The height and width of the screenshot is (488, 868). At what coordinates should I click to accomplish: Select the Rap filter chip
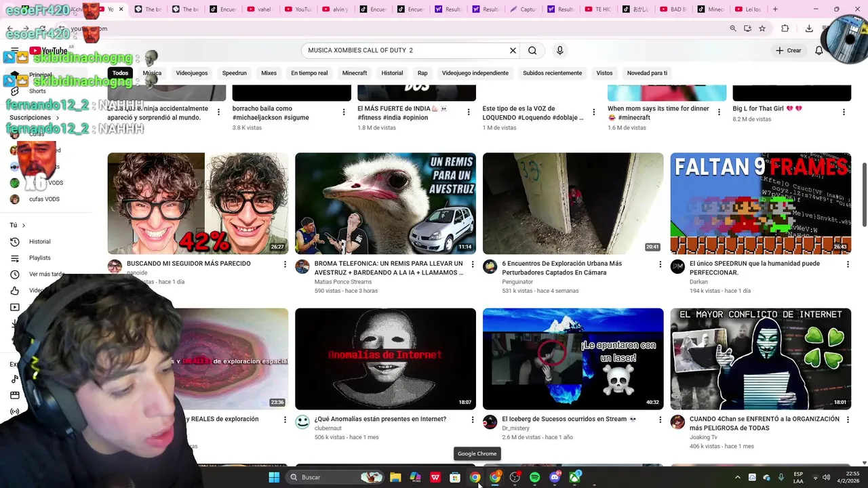point(422,73)
